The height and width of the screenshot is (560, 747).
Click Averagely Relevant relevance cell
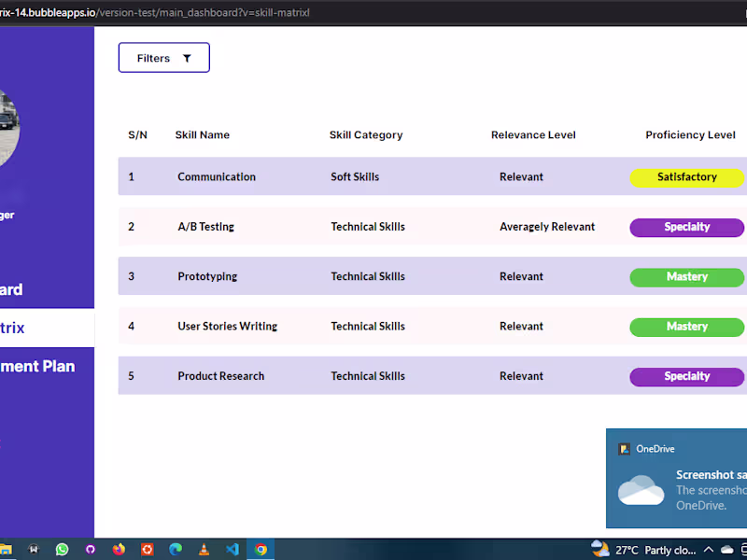[547, 227]
